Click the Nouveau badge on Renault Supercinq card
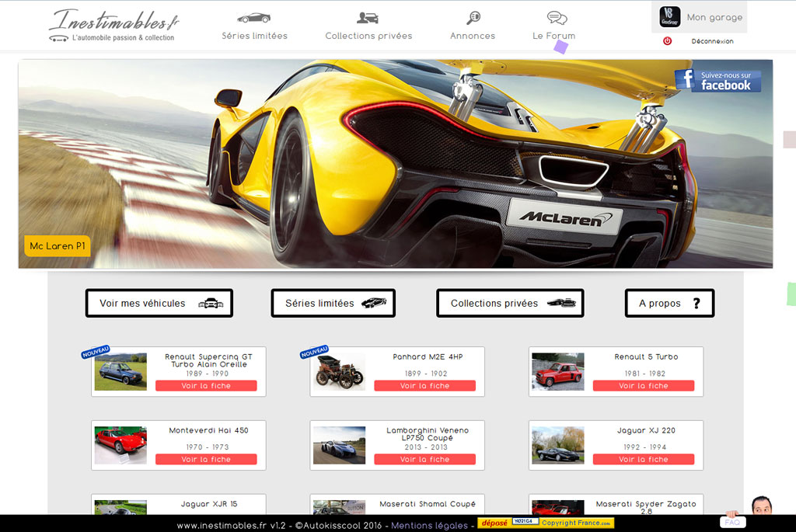The width and height of the screenshot is (796, 532). (96, 352)
